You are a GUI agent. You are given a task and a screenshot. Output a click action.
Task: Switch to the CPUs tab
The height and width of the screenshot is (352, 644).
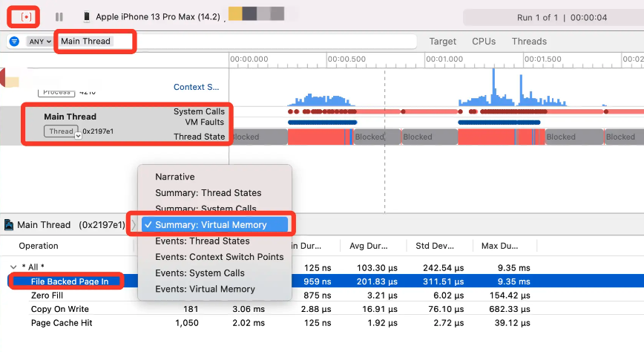484,42
